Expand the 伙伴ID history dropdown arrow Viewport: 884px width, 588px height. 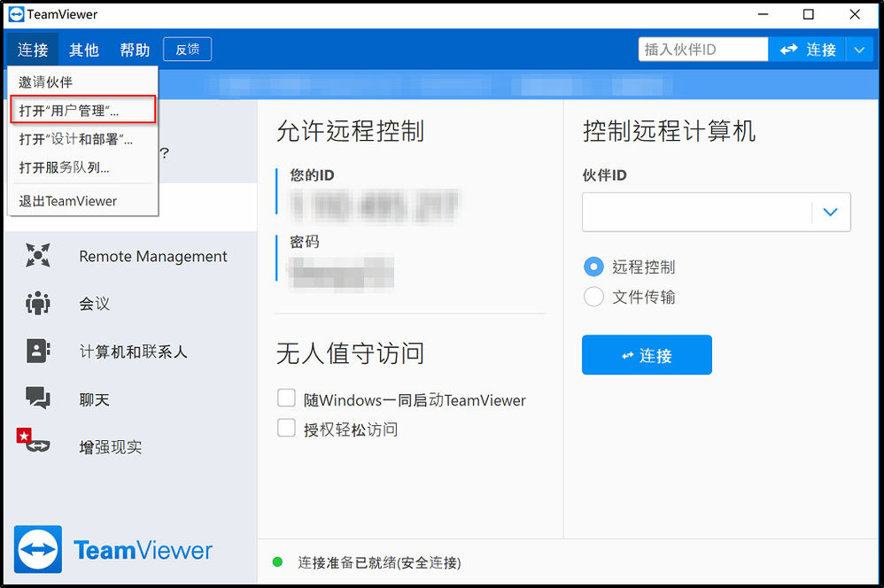coord(831,212)
